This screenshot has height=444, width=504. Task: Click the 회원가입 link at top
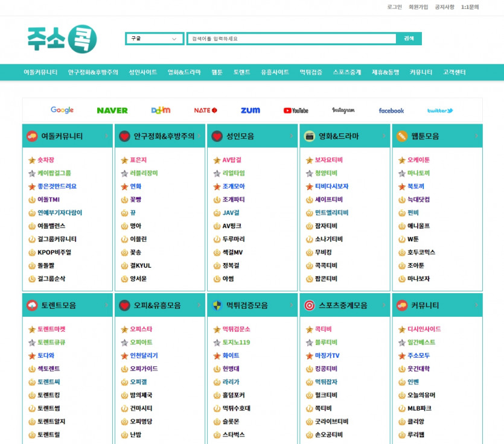[x=418, y=7]
